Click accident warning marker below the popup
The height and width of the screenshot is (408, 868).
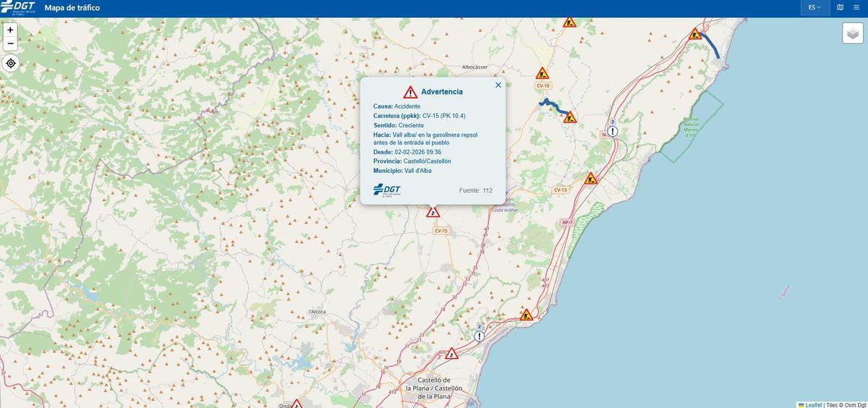coord(433,212)
